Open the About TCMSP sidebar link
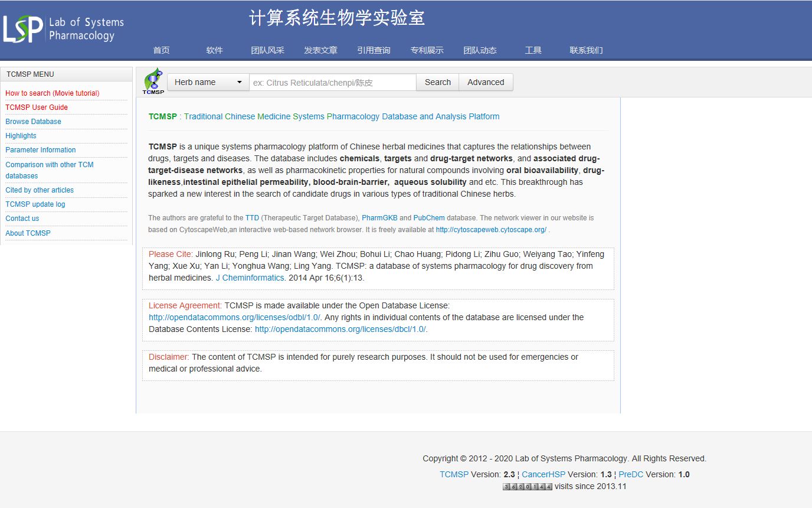This screenshot has height=508, width=812. (28, 233)
